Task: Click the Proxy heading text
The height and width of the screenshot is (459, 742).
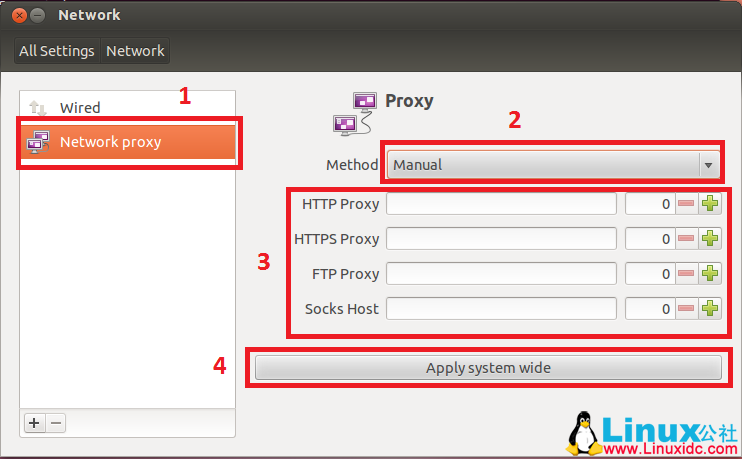Action: point(409,101)
